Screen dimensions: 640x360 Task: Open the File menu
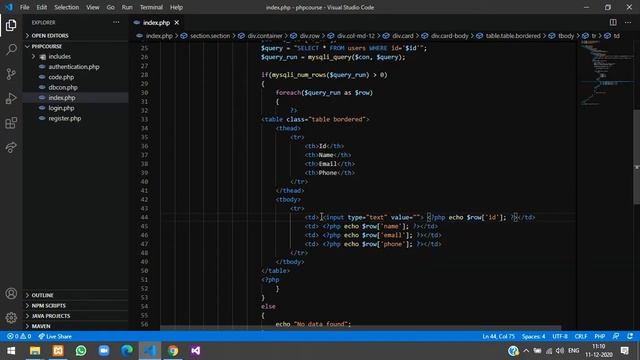point(24,7)
